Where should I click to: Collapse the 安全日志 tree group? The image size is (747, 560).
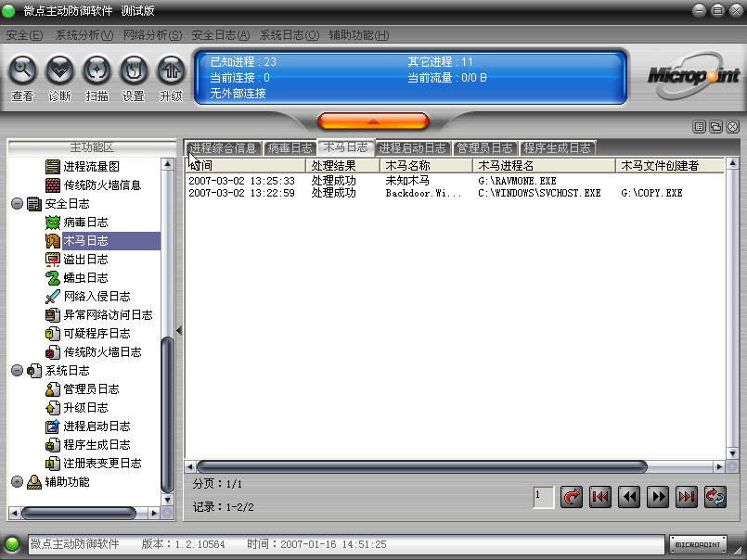click(17, 204)
